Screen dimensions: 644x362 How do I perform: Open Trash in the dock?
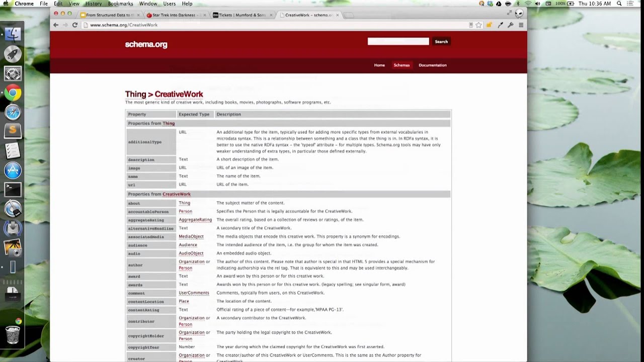tap(13, 334)
